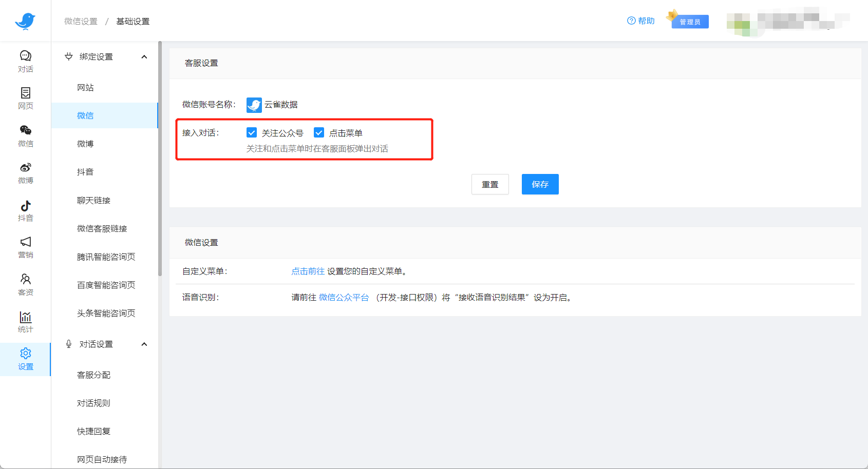
Task: Open the 对话 panel in the sidebar
Action: [x=25, y=61]
